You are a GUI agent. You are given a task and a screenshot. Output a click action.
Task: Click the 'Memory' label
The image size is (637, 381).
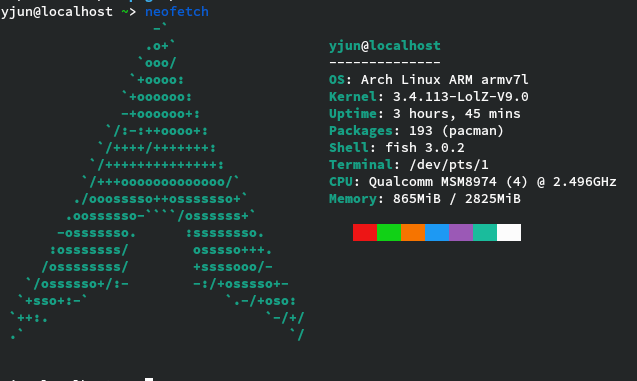[x=353, y=199]
